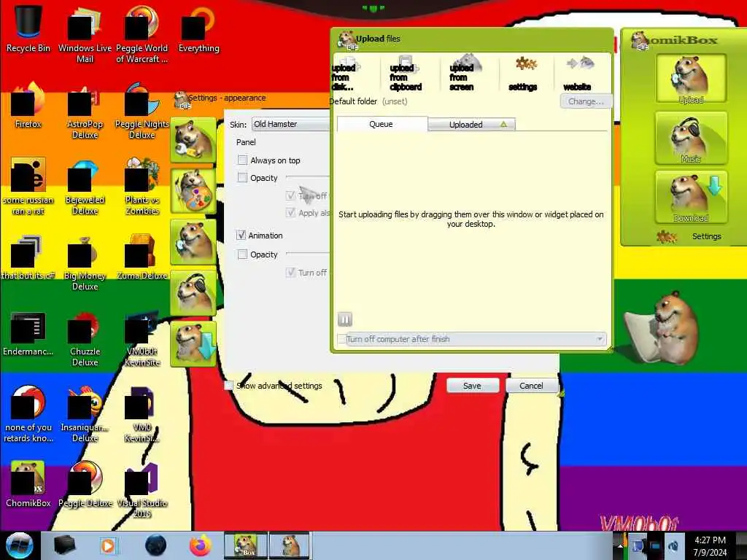Toggle Panel Opacity checkbox
The height and width of the screenshot is (560, 747).
point(242,178)
